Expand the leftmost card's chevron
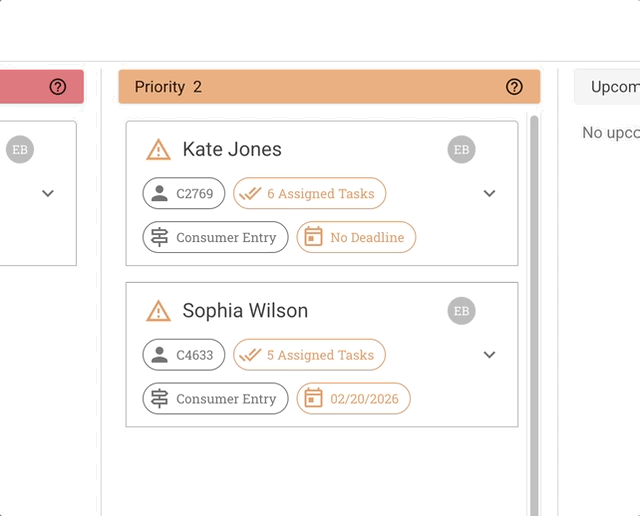The width and height of the screenshot is (640, 516). (x=47, y=194)
